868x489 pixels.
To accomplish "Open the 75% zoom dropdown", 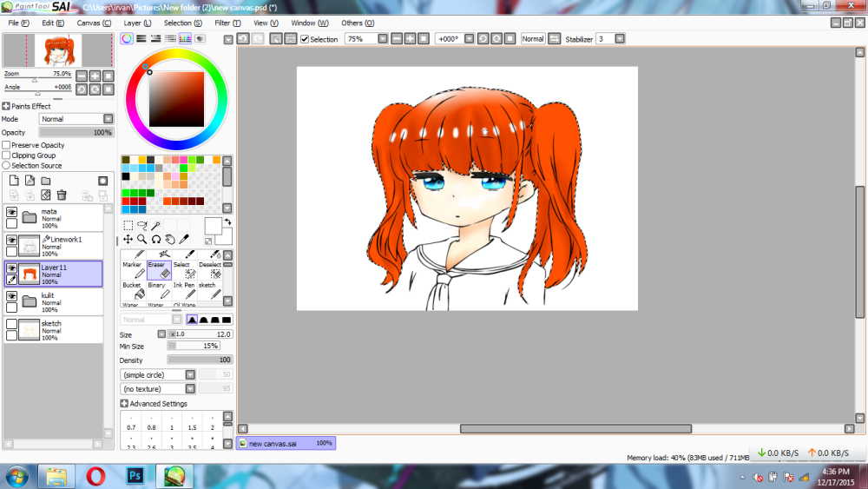I will pos(383,39).
